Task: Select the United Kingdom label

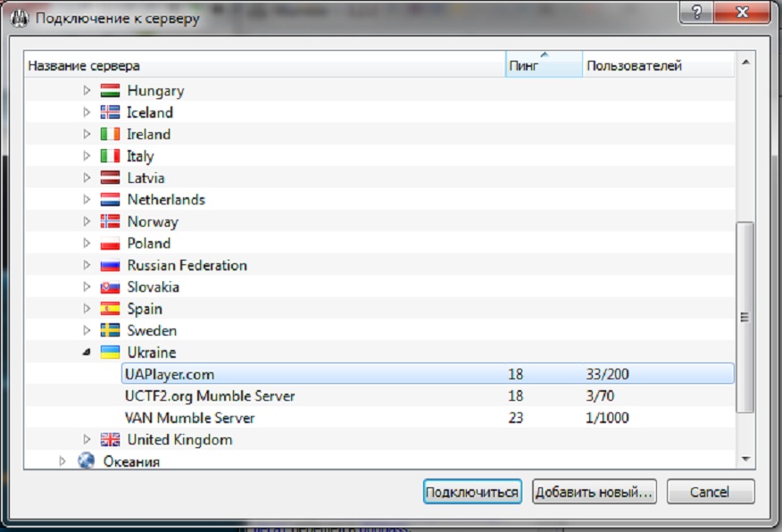Action: [x=179, y=440]
